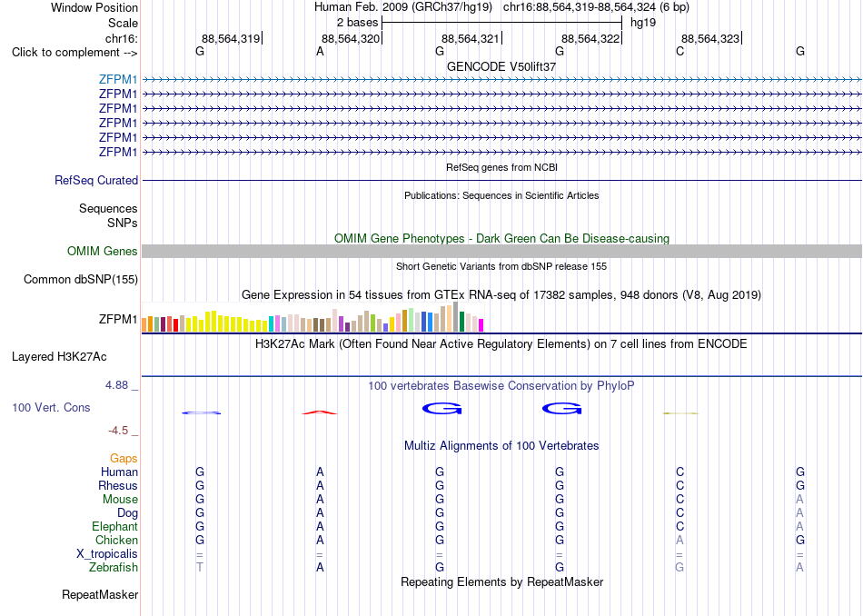Click the green OMIM Gene Phenotypes title

pyautogui.click(x=501, y=238)
